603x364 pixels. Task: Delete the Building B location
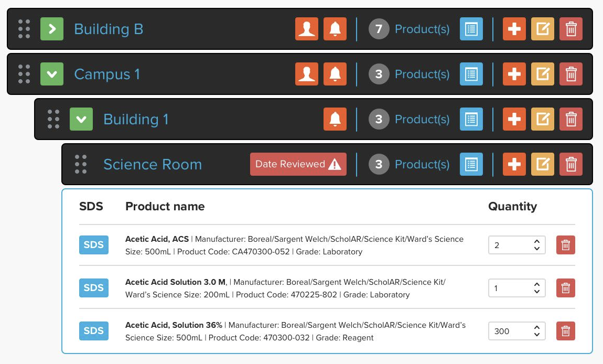[x=571, y=29]
